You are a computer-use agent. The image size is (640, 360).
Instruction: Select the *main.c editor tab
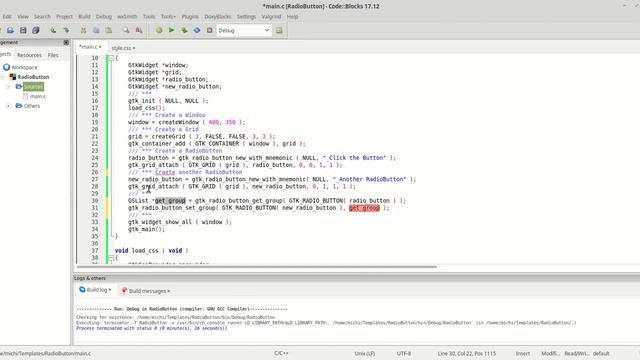(90, 47)
